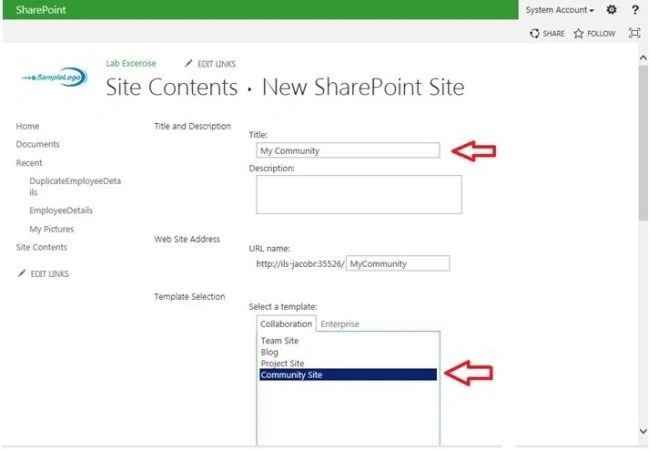Click Site Contents in page title
650x451 pixels.
point(172,87)
